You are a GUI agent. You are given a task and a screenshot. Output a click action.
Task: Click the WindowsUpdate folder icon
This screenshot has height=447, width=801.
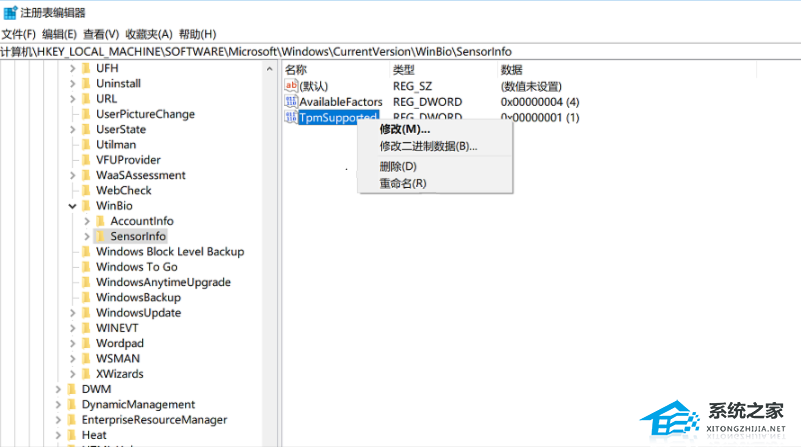coord(86,313)
